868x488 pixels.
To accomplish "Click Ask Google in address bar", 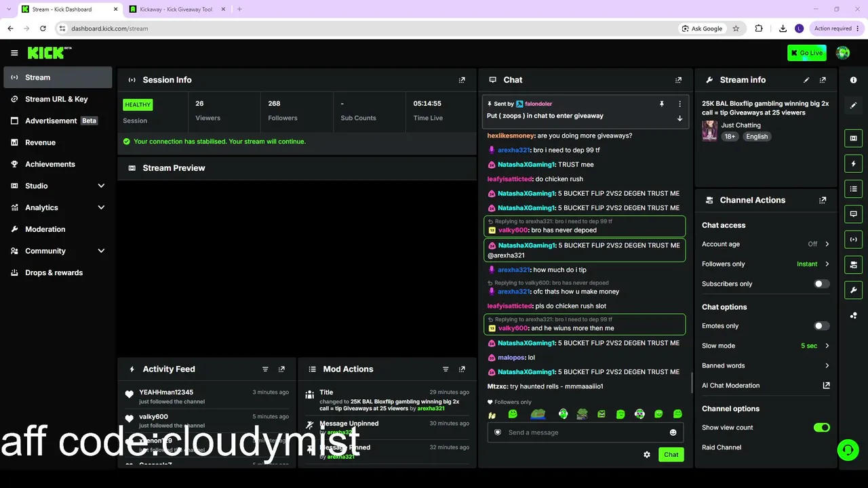I will click(702, 28).
